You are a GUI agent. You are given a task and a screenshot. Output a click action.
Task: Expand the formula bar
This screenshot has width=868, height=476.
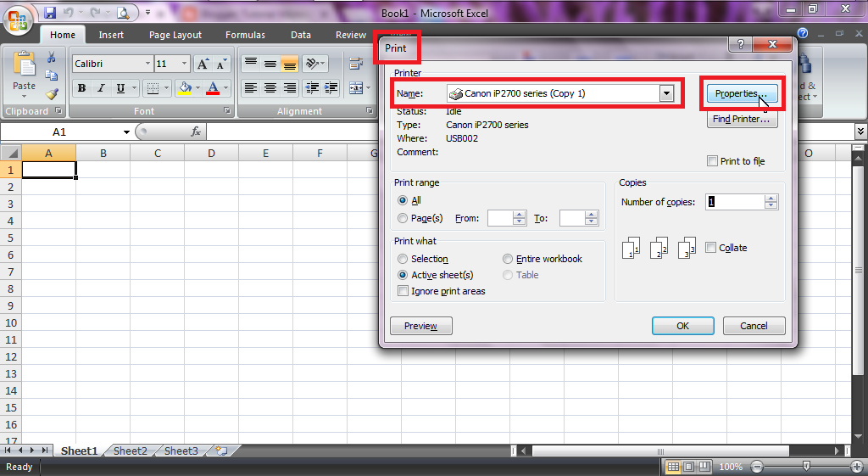click(x=860, y=132)
